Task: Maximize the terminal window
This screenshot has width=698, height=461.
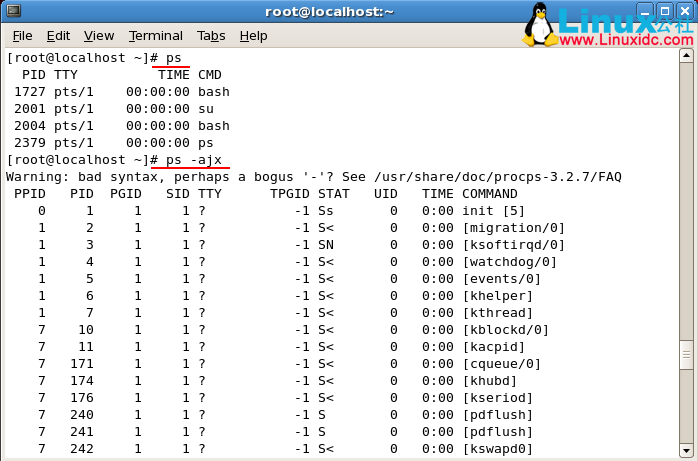Action: (665, 11)
